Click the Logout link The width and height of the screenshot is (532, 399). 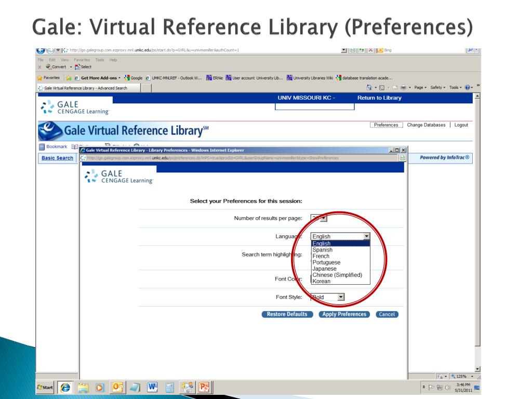tap(461, 125)
